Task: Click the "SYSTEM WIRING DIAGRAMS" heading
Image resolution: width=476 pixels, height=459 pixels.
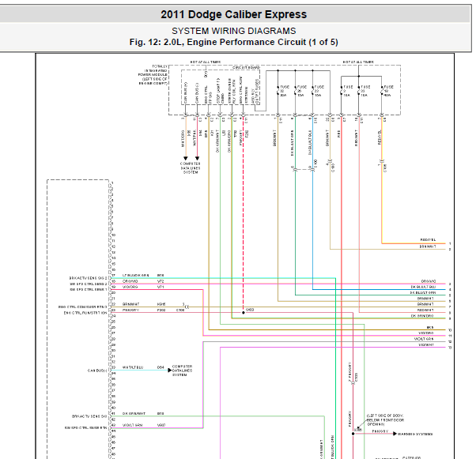Action: click(233, 31)
